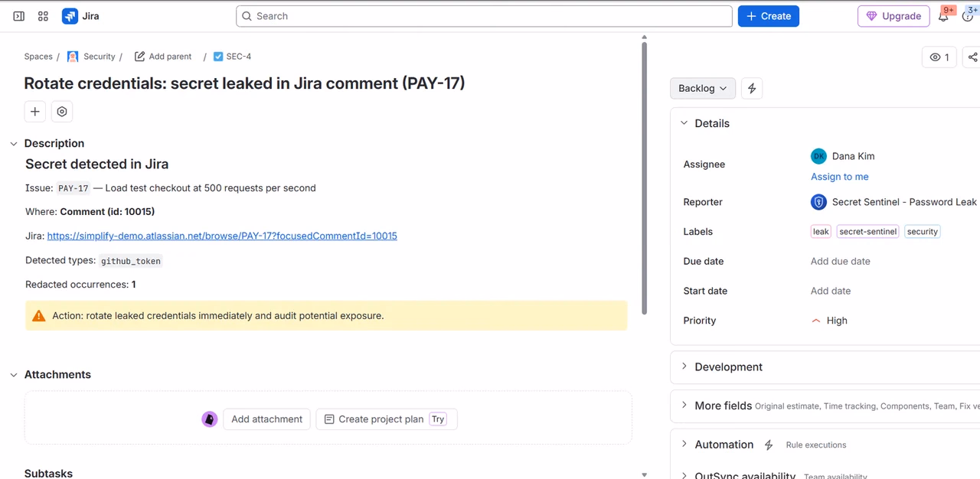The height and width of the screenshot is (479, 980).
Task: Open the PAY-17 focused comment URL
Action: tap(222, 236)
